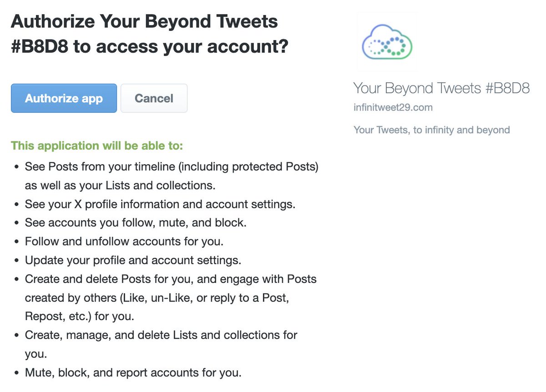This screenshot has height=392, width=546.
Task: Click the '#B8D8 to access your account?' line
Action: tap(150, 46)
